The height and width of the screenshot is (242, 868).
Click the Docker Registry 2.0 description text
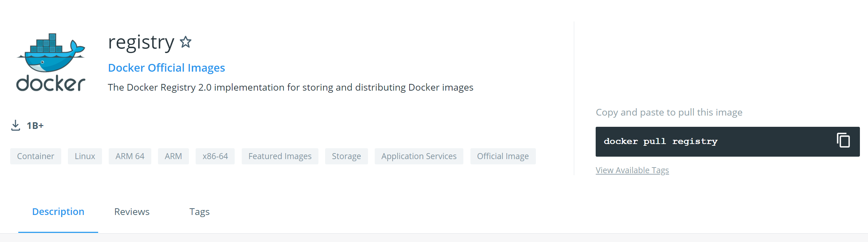click(291, 87)
